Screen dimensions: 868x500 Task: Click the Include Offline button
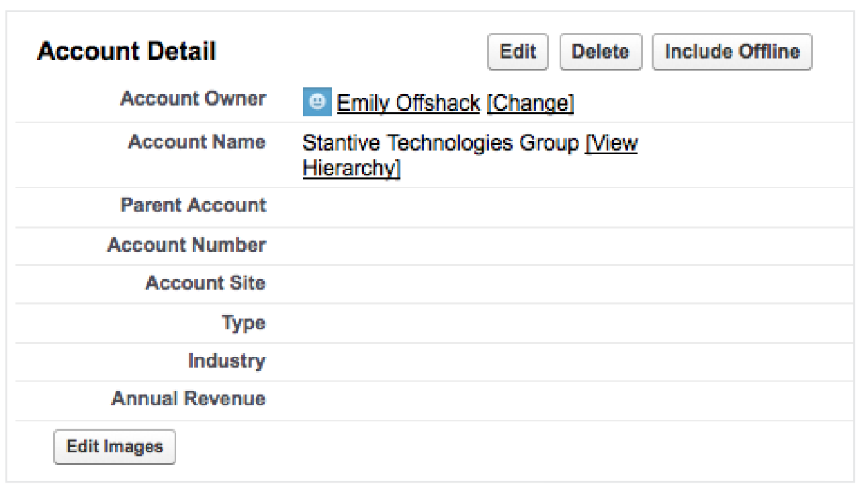(732, 52)
